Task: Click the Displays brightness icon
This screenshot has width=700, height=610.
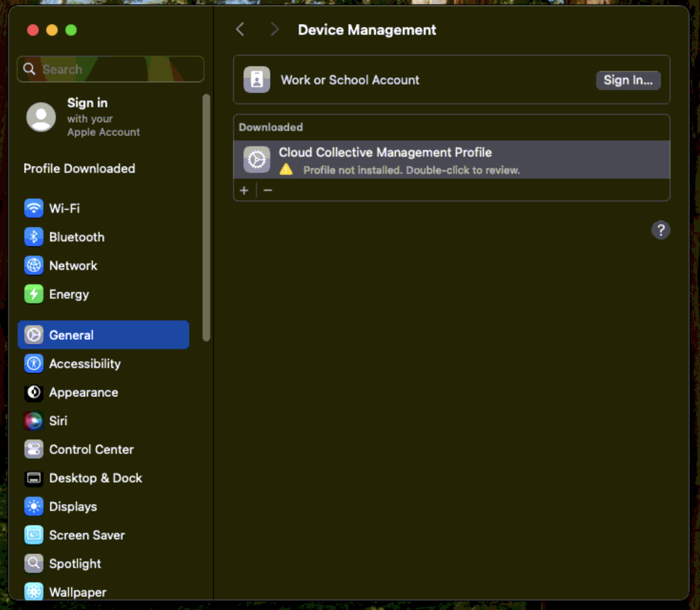Action: (x=33, y=506)
